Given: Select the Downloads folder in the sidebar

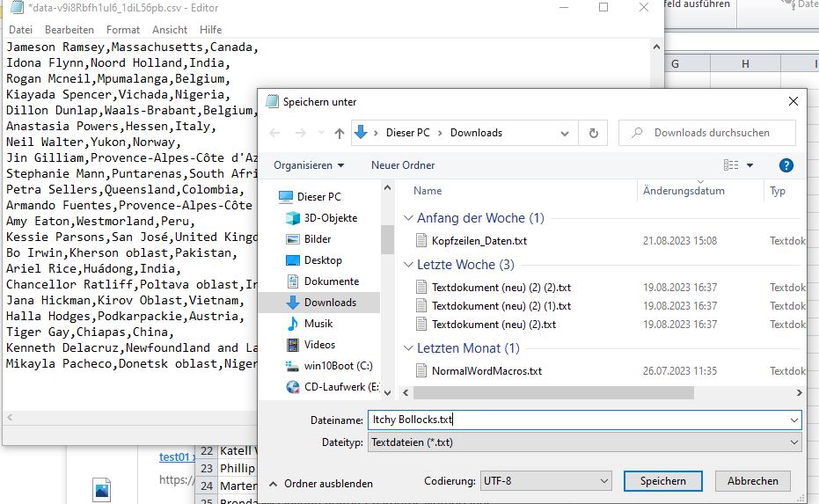Looking at the screenshot, I should 330,303.
